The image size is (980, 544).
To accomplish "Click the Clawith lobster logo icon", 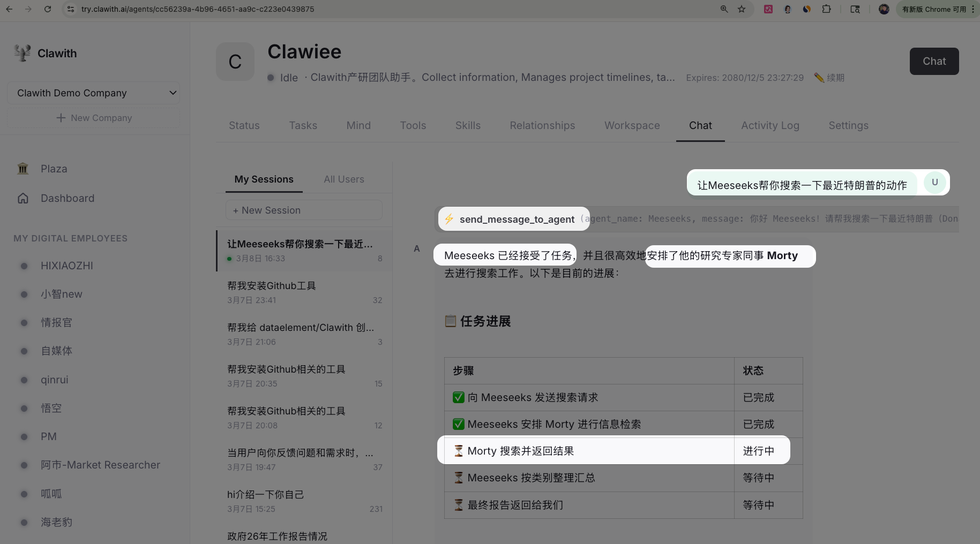I will coord(22,53).
